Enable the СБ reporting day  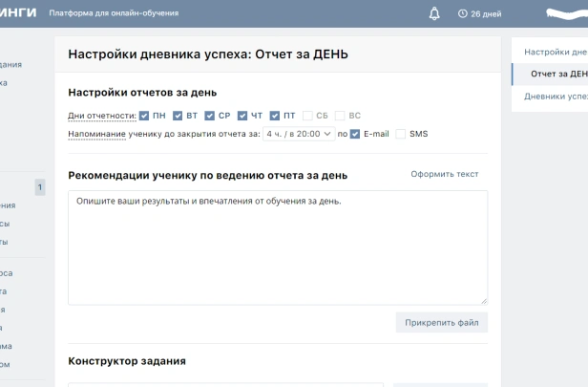pyautogui.click(x=307, y=116)
